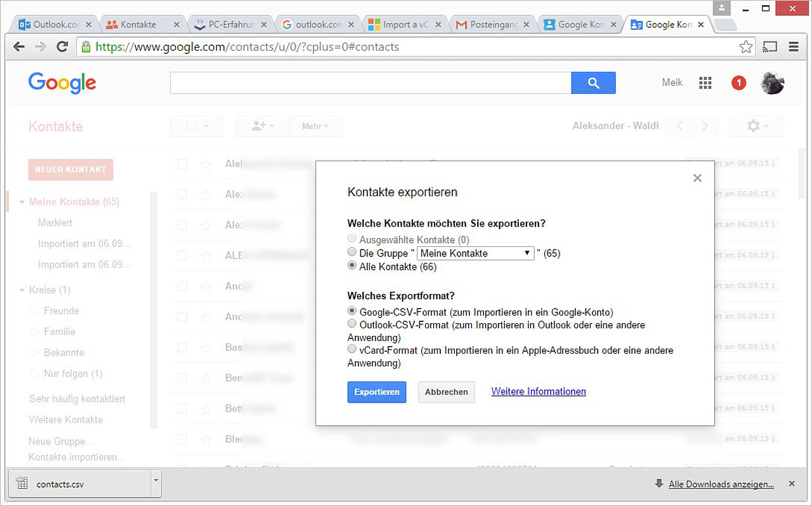Select Alle Kontakte (66) radio
Screen dimensions: 812x506
(x=352, y=266)
